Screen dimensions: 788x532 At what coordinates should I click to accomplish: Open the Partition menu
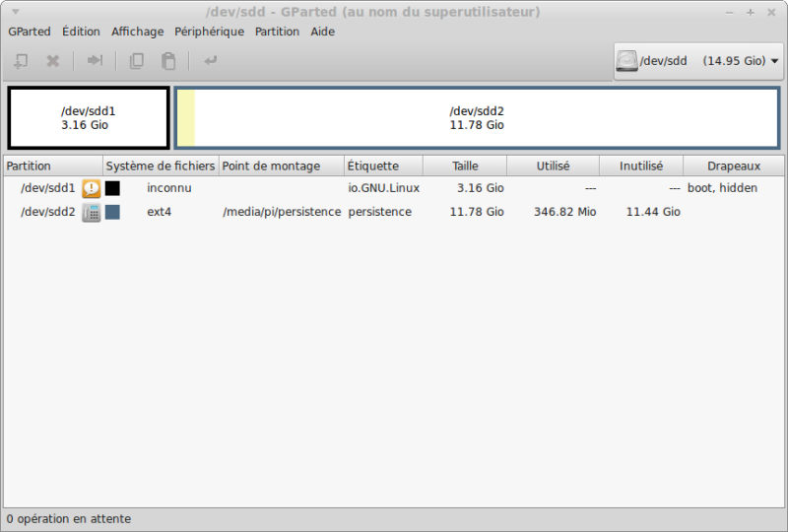tap(277, 32)
